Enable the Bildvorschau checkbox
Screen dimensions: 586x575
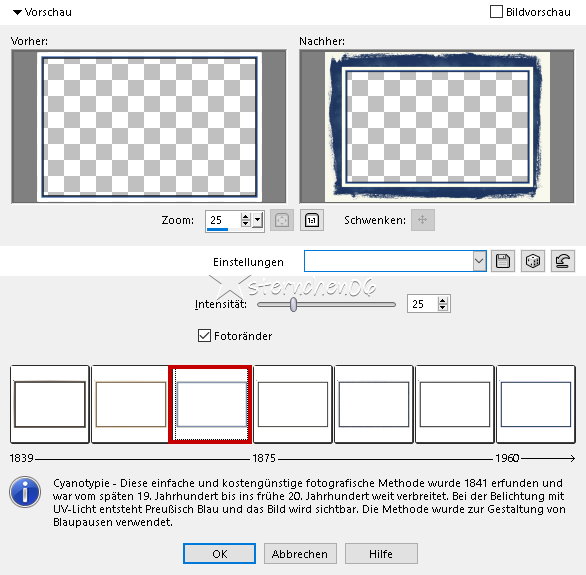pos(496,12)
